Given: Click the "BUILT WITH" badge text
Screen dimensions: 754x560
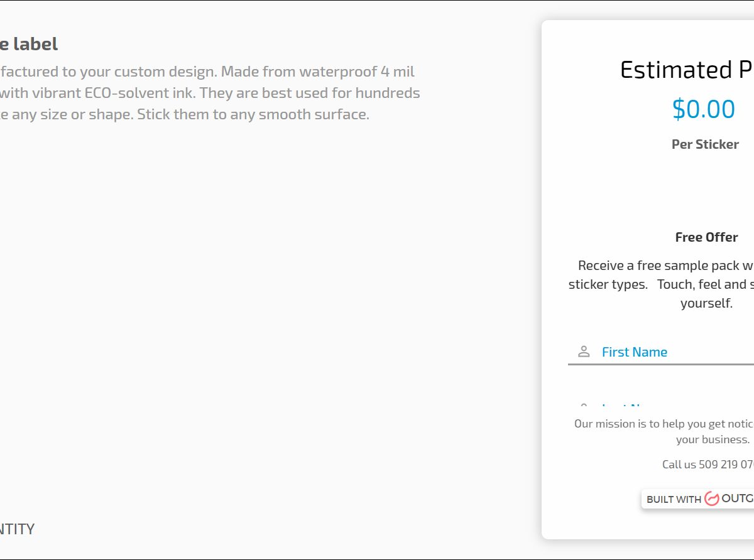Looking at the screenshot, I should tap(674, 500).
